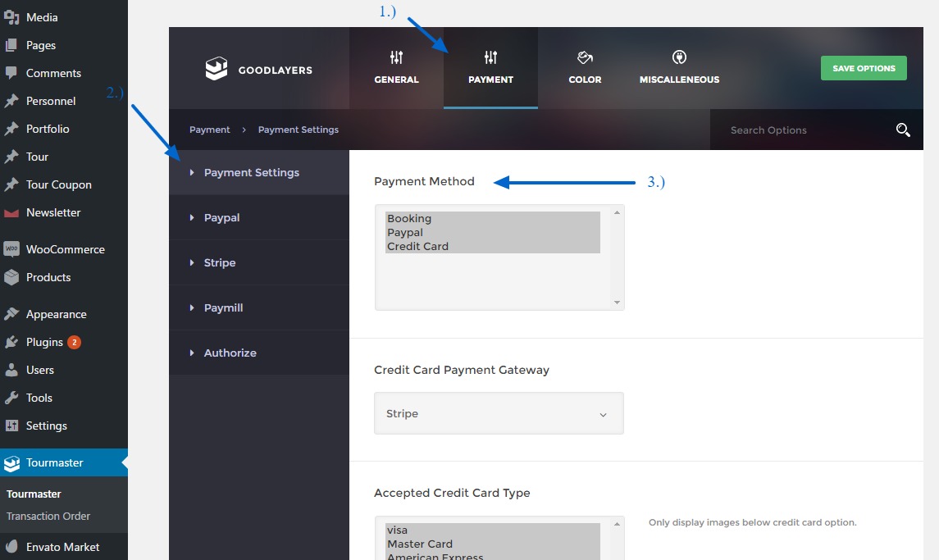Open the Color tab paint bucket icon
Viewport: 939px width, 560px height.
coord(585,57)
